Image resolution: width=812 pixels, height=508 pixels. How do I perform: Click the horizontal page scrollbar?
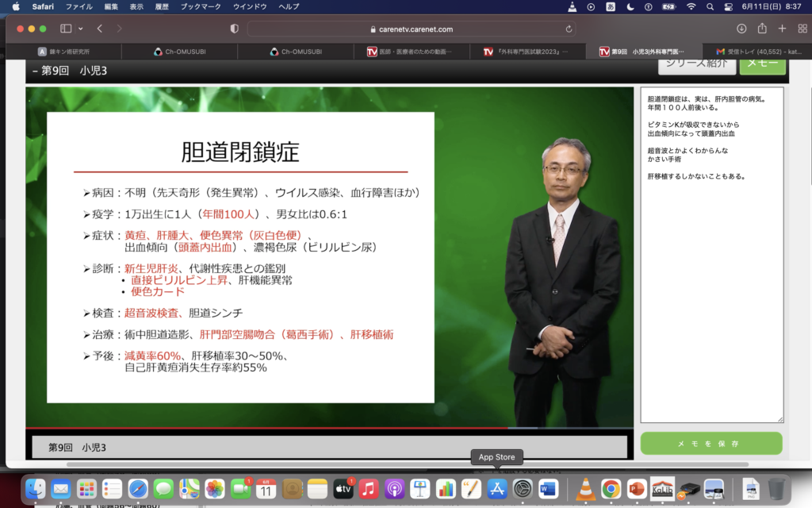tap(408, 464)
